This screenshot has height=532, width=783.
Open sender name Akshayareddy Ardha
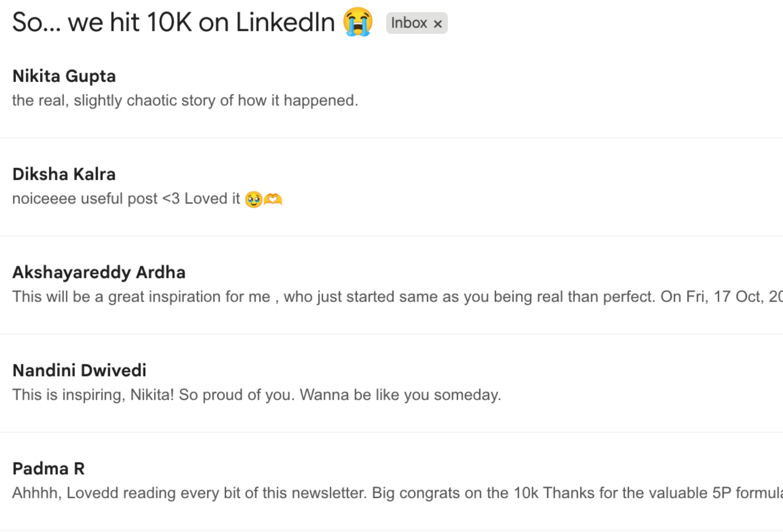tap(99, 272)
